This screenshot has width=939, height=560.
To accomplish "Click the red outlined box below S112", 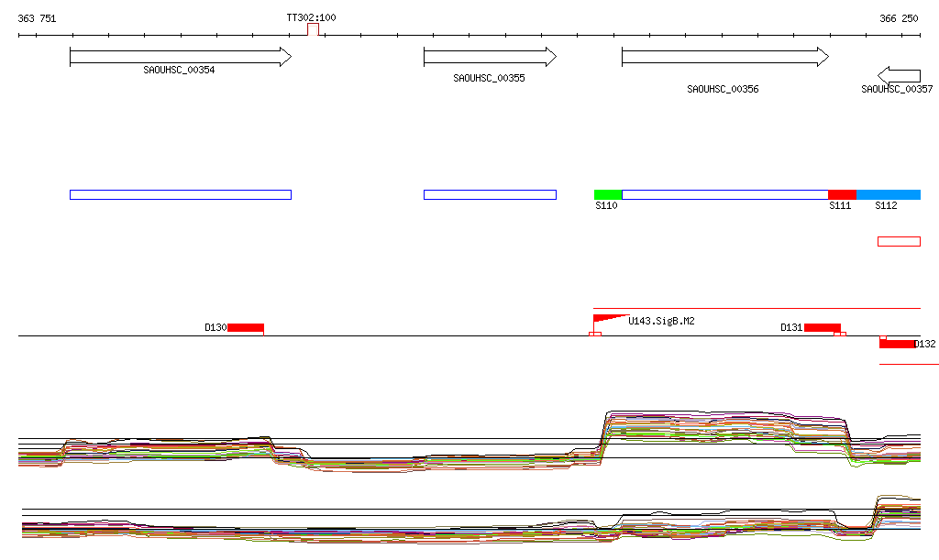I will click(x=899, y=242).
